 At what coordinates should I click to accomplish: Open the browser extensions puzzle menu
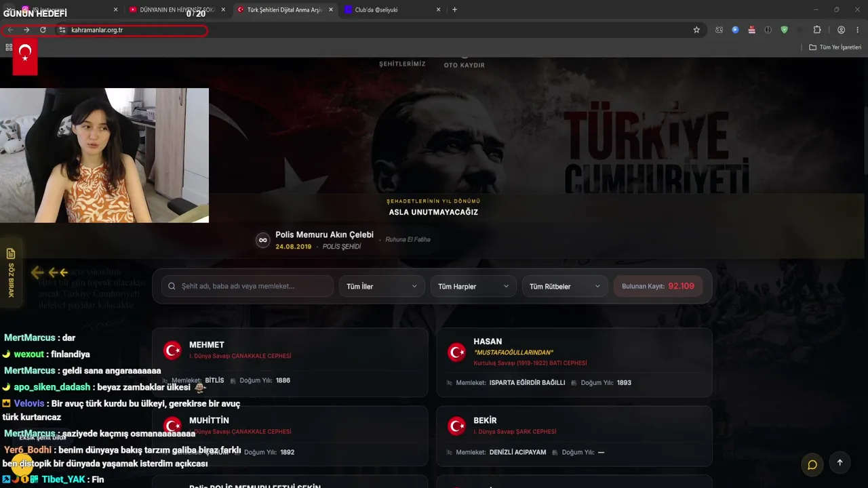817,30
